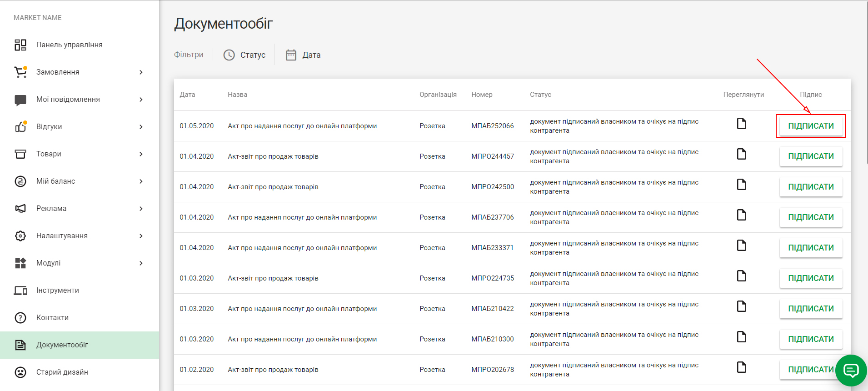Click the clock icon of the Статус filter
This screenshot has height=391, width=868.
[229, 55]
